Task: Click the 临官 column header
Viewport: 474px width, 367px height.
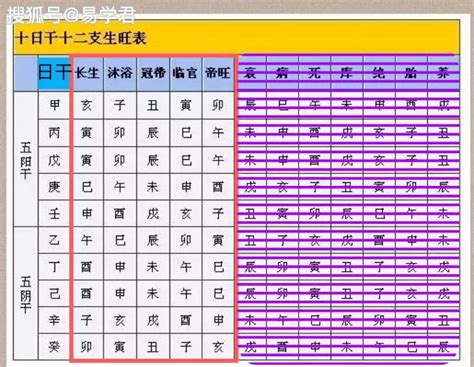Action: tap(185, 73)
